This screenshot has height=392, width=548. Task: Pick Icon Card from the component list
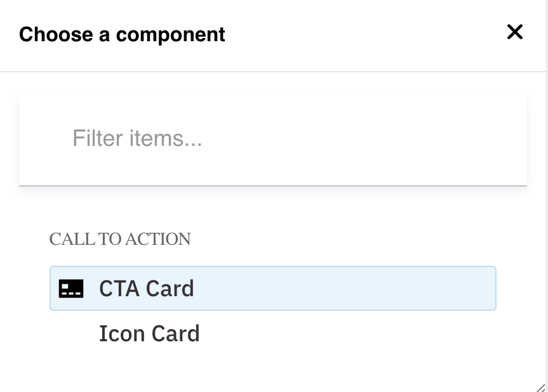pos(149,334)
